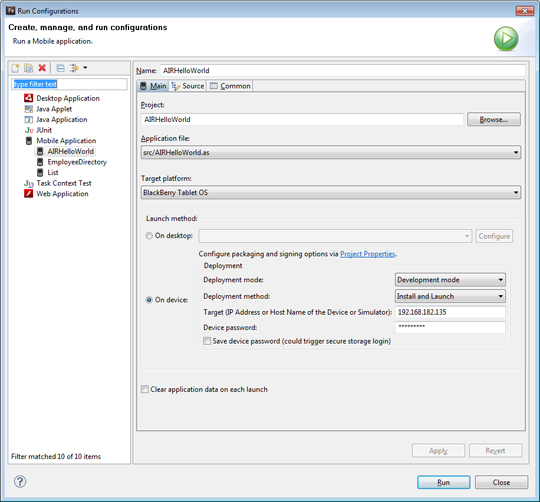Select the On desktop radio button

pyautogui.click(x=149, y=236)
